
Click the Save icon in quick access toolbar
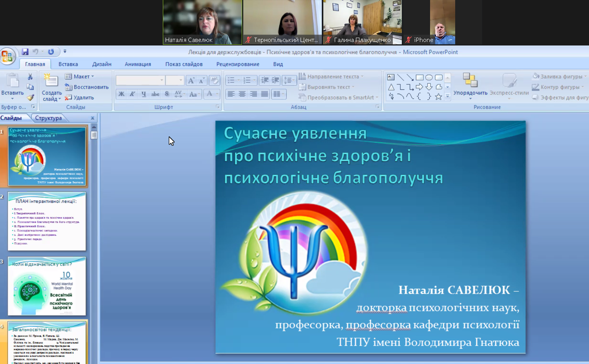tap(25, 52)
